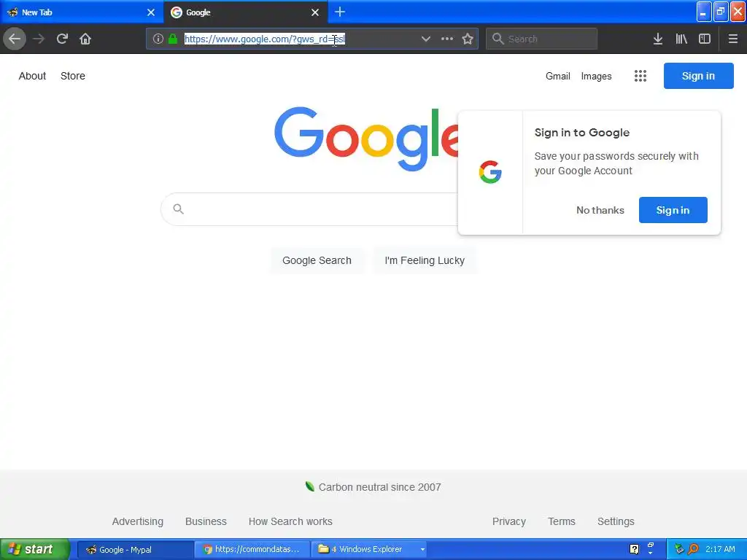Click the selected URL in the address bar

[264, 39]
